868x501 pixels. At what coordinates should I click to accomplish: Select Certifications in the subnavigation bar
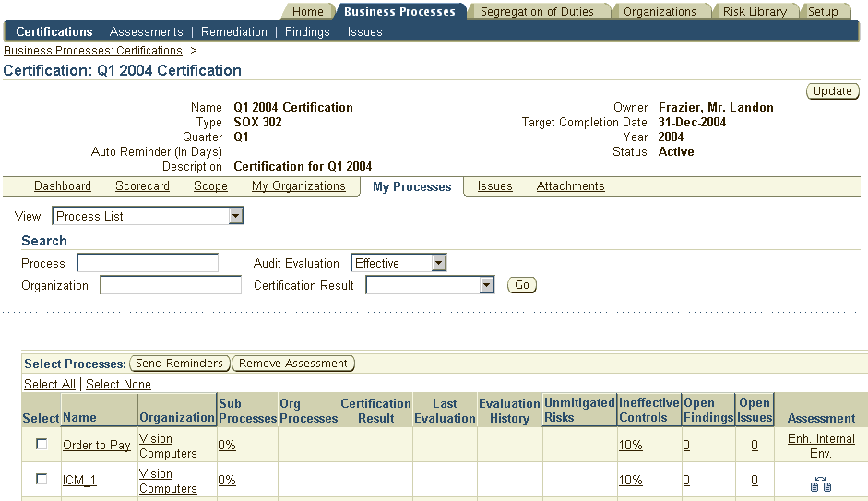click(54, 31)
